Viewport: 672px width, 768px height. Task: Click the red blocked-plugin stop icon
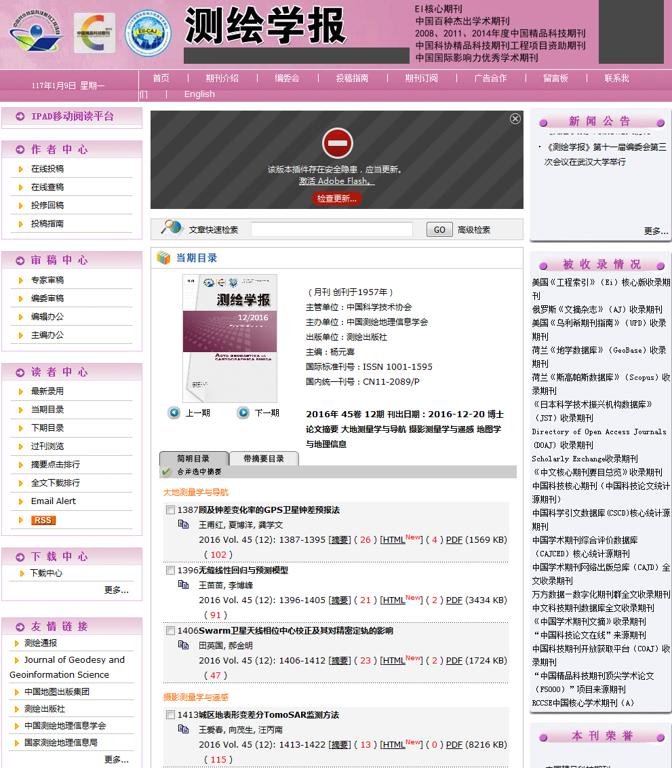click(x=337, y=143)
